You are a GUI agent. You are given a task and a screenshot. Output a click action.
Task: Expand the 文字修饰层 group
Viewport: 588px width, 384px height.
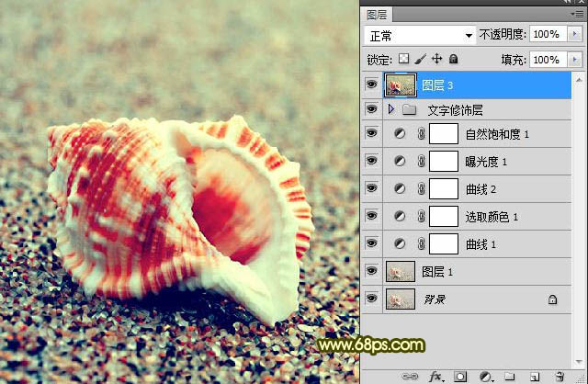coord(391,109)
